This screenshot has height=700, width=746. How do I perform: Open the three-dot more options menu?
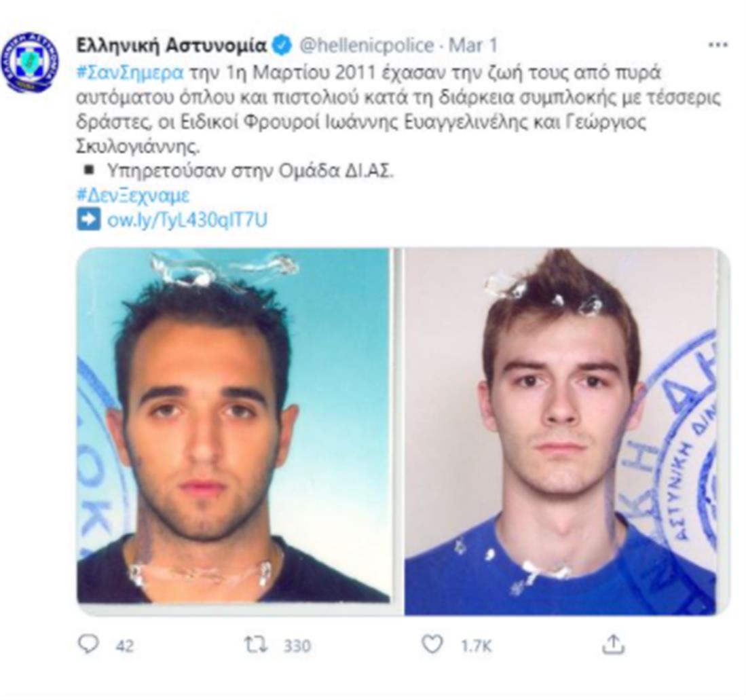tap(718, 45)
